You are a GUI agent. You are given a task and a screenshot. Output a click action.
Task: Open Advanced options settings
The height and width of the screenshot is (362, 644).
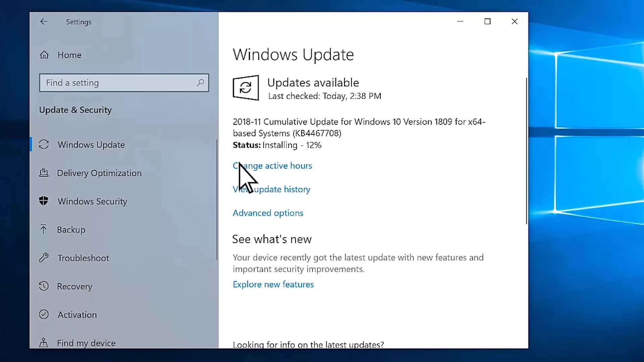tap(268, 213)
